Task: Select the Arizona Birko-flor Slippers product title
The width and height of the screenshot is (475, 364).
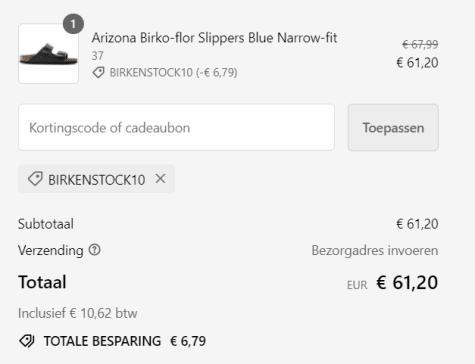Action: pos(214,38)
